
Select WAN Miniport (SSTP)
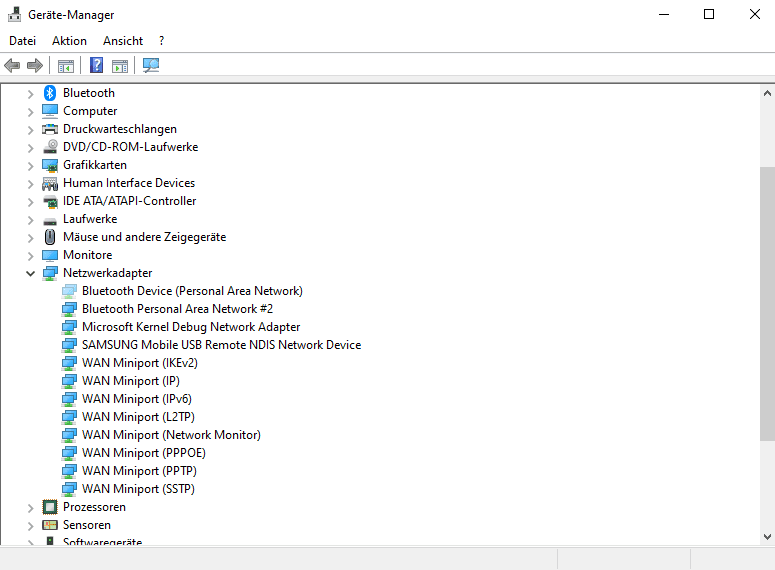[x=138, y=489]
